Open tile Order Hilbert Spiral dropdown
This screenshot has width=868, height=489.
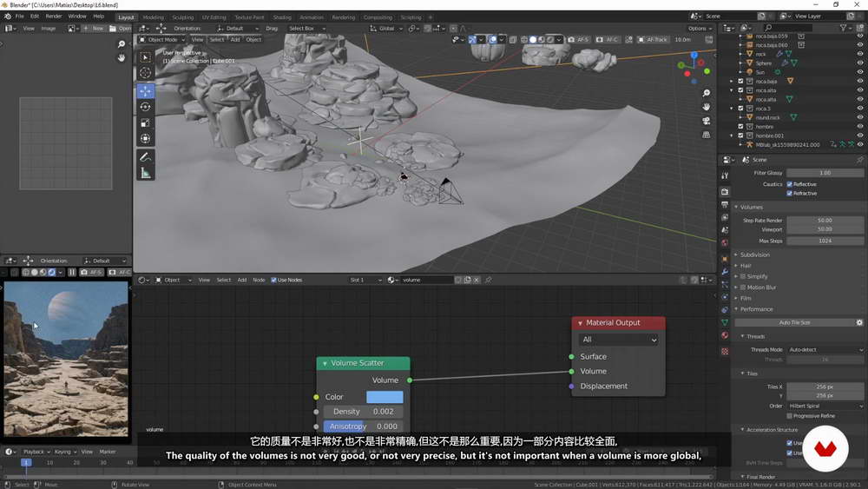click(825, 406)
